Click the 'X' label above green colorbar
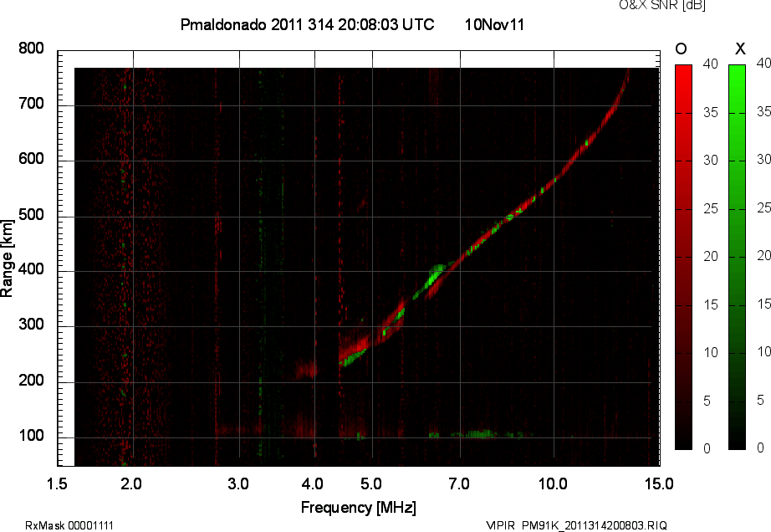Image resolution: width=771 pixels, height=532 pixels. pos(740,49)
